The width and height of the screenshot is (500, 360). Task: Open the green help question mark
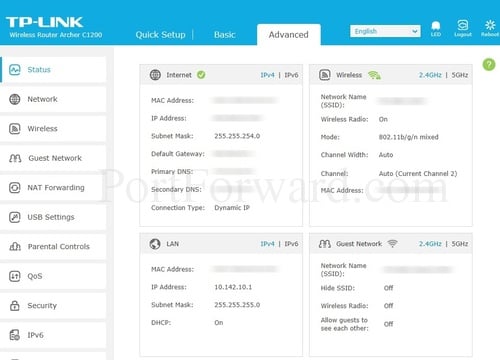(489, 64)
